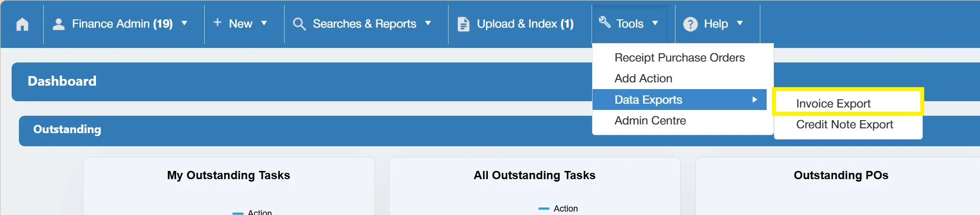The height and width of the screenshot is (215, 980).
Task: Click the Outstanding POs title
Action: click(841, 175)
